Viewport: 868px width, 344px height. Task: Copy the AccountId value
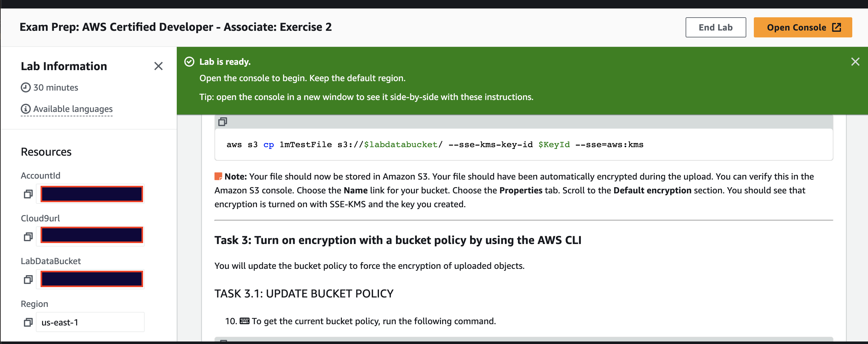point(28,194)
